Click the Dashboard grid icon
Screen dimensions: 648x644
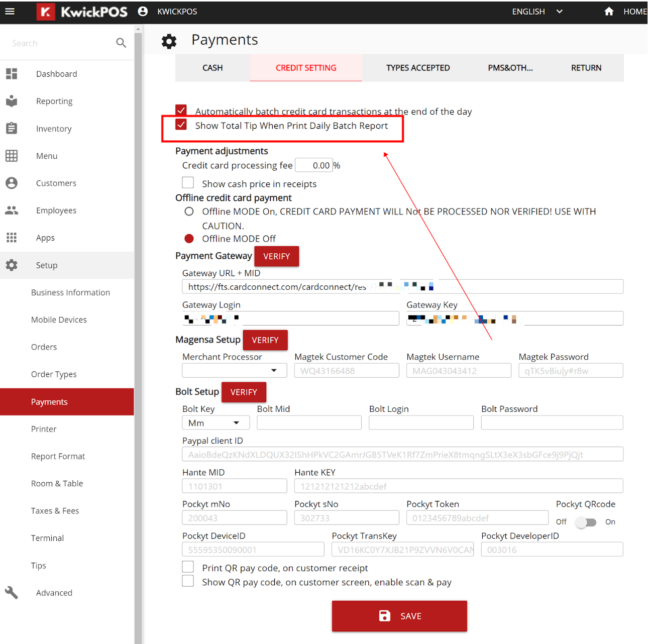tap(12, 74)
